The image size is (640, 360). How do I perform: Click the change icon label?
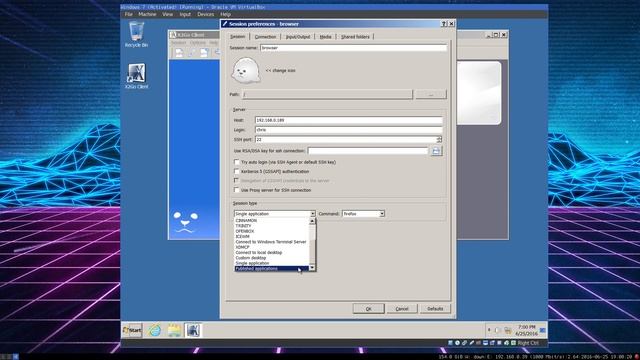[x=280, y=70]
